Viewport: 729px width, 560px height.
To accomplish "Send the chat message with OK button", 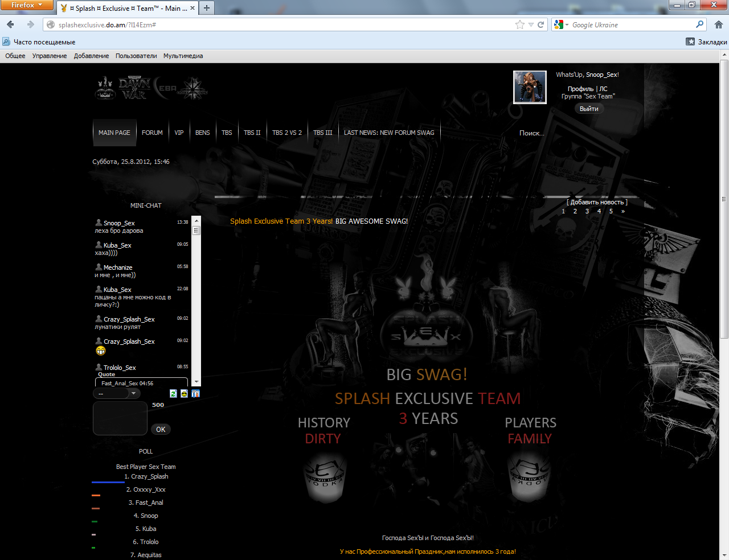I will pyautogui.click(x=161, y=429).
